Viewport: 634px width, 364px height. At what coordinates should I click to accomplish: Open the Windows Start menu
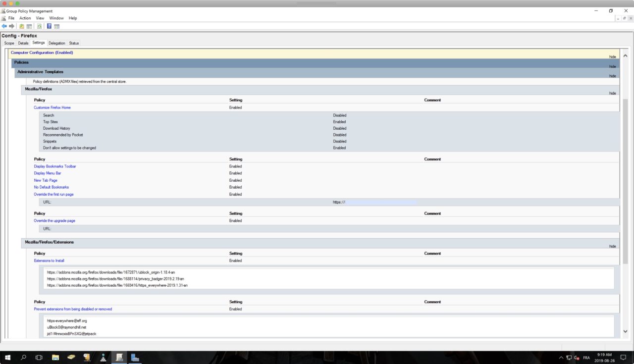(8, 357)
